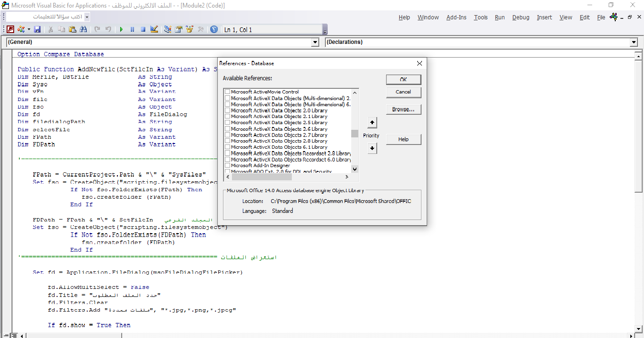Click the Cut scissors icon
The width and height of the screenshot is (644, 338).
tap(50, 29)
